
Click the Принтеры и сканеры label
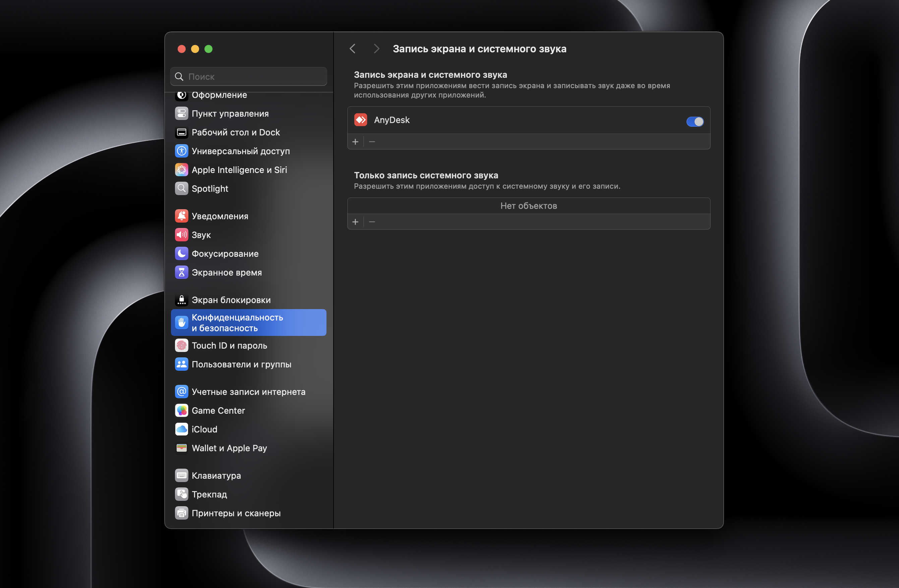pos(236,513)
